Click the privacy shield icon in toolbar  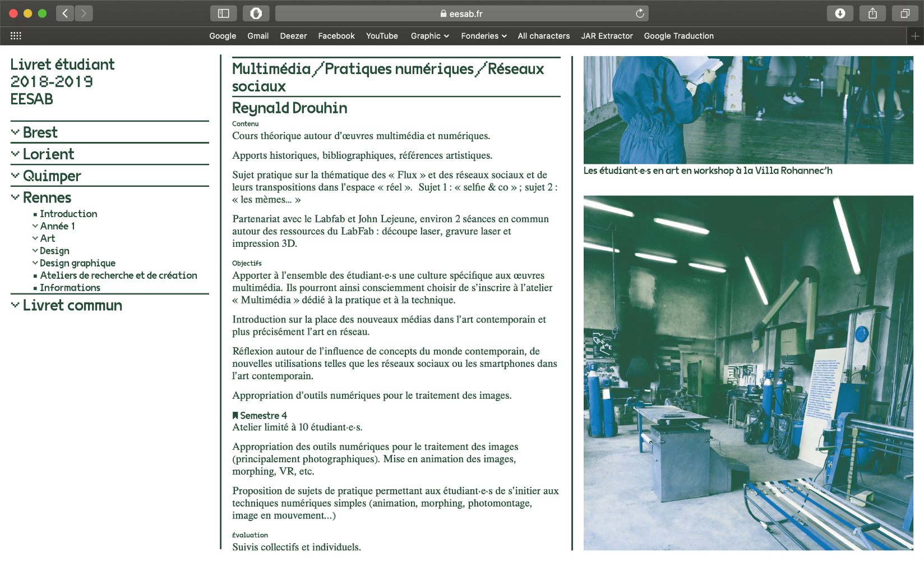256,13
